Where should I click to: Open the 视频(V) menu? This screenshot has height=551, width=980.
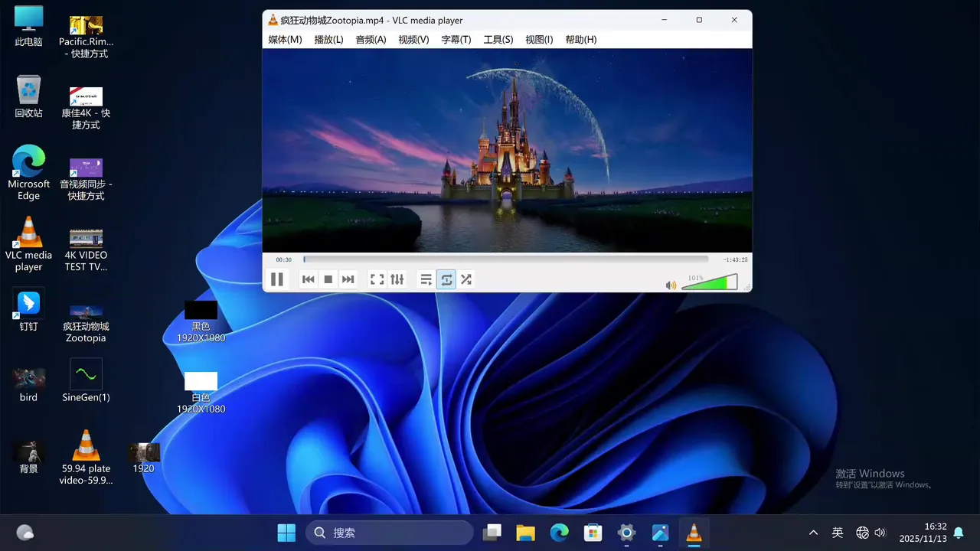click(413, 40)
